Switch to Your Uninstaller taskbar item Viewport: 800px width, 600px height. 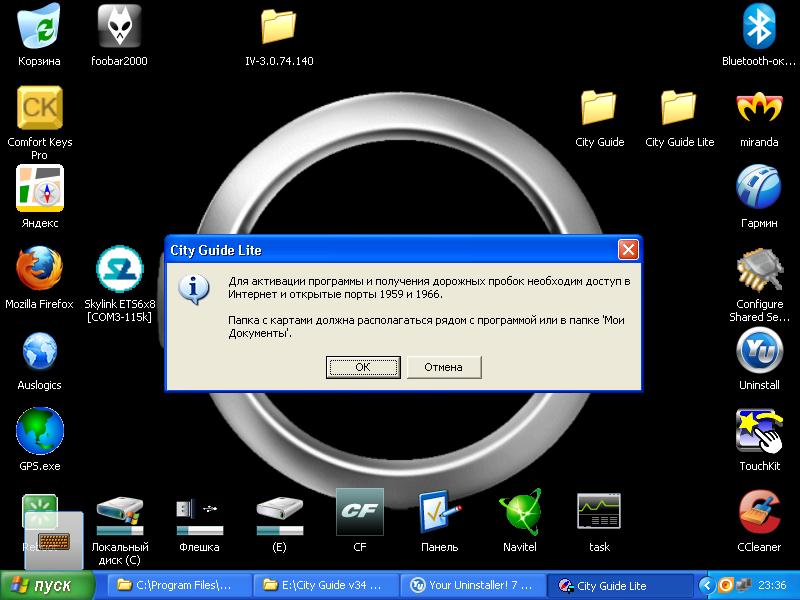pos(473,585)
